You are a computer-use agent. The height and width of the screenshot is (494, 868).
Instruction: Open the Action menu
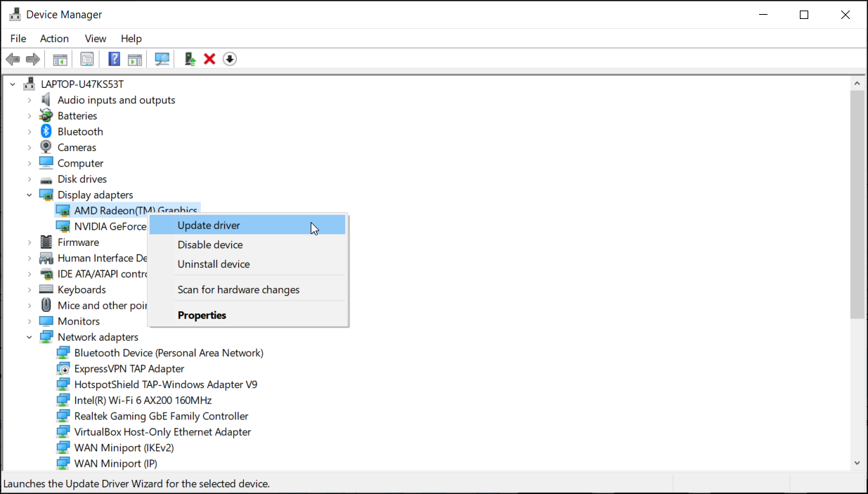pos(54,39)
